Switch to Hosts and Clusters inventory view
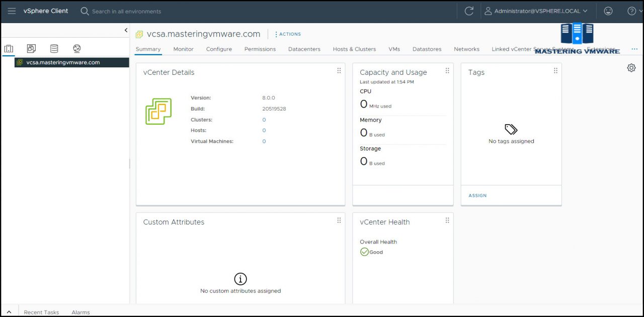 (x=9, y=49)
